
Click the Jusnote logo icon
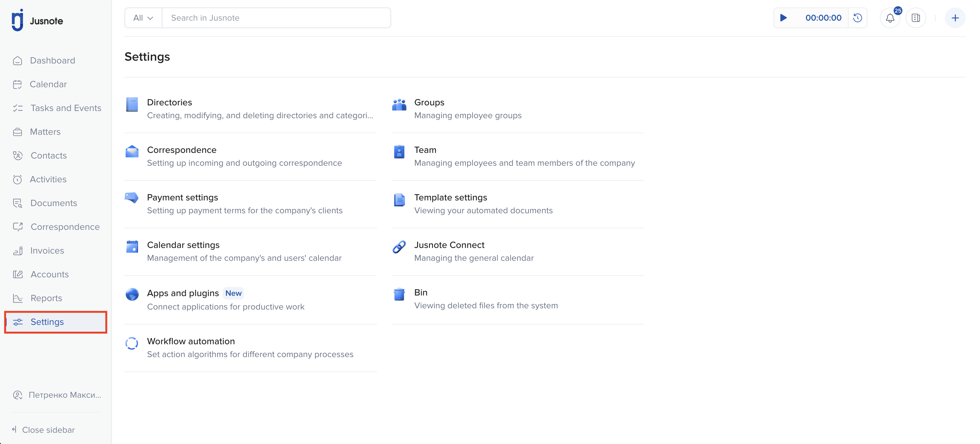click(x=18, y=20)
